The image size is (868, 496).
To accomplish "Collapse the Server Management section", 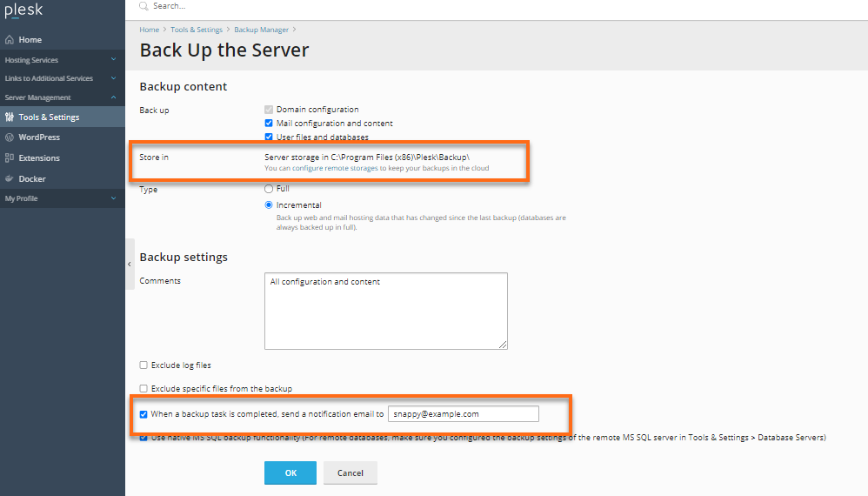I will pyautogui.click(x=62, y=97).
